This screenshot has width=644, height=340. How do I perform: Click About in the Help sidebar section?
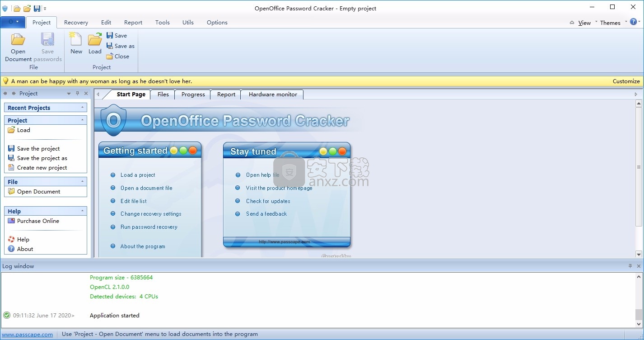(x=20, y=249)
